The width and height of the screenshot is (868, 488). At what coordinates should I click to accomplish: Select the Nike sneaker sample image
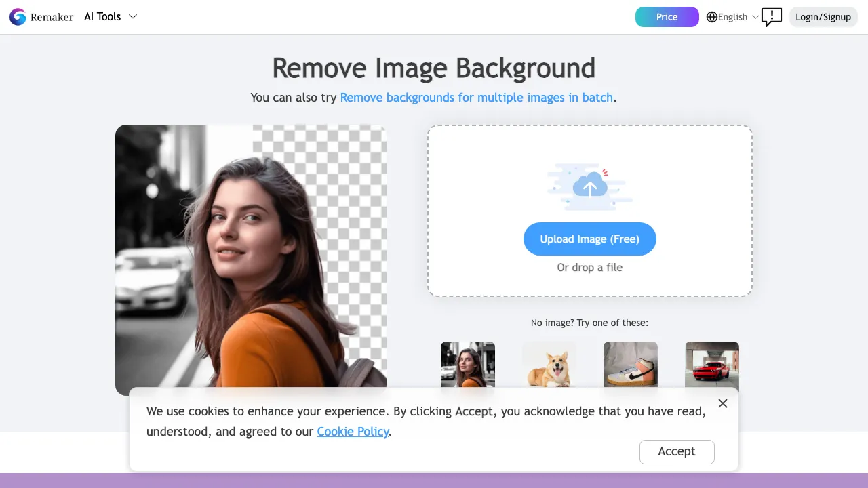click(631, 366)
